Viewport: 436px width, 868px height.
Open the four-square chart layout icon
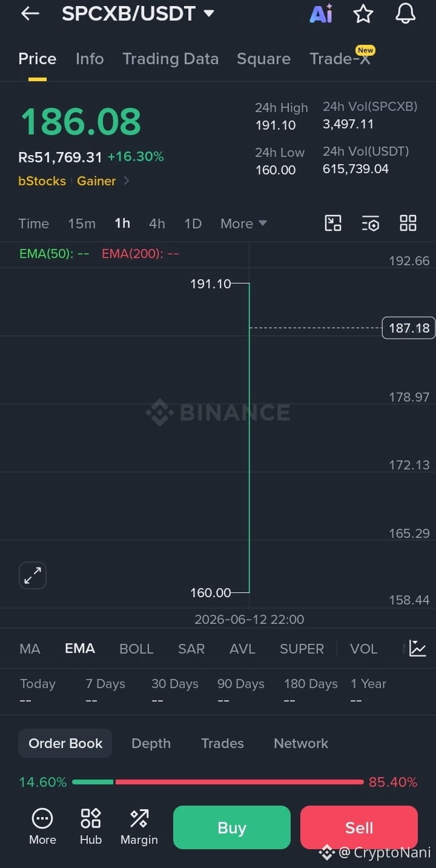coord(408,224)
